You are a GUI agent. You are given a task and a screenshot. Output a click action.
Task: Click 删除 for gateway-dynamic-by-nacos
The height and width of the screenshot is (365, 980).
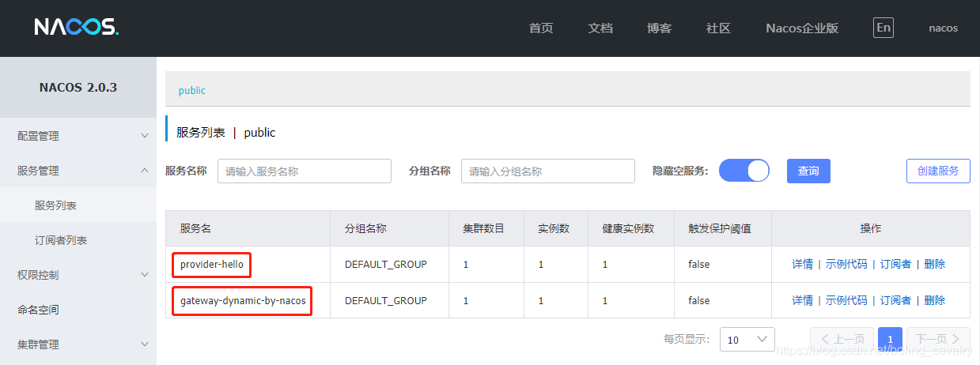[935, 300]
